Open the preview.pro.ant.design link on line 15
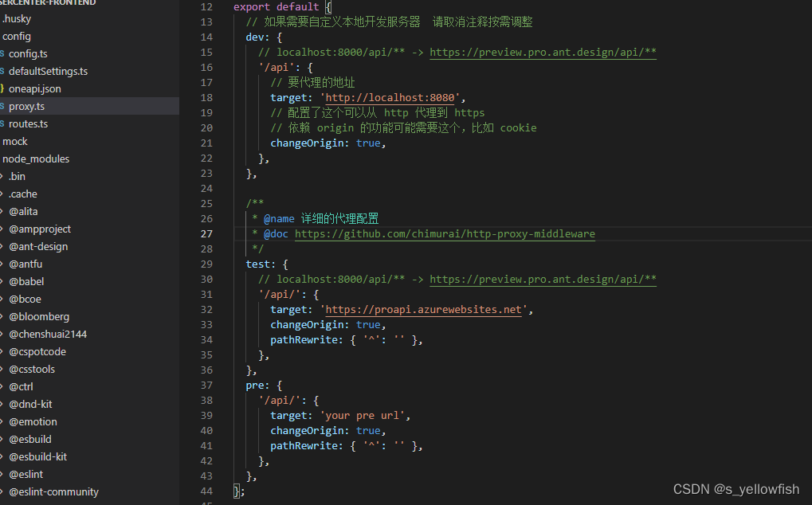This screenshot has width=812, height=505. tap(543, 53)
